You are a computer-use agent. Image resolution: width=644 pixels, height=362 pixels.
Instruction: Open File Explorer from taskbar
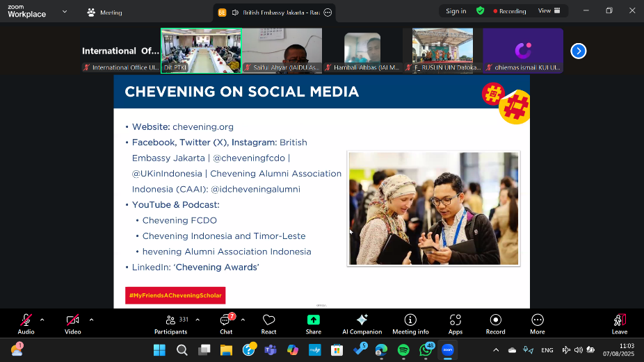[x=226, y=350]
